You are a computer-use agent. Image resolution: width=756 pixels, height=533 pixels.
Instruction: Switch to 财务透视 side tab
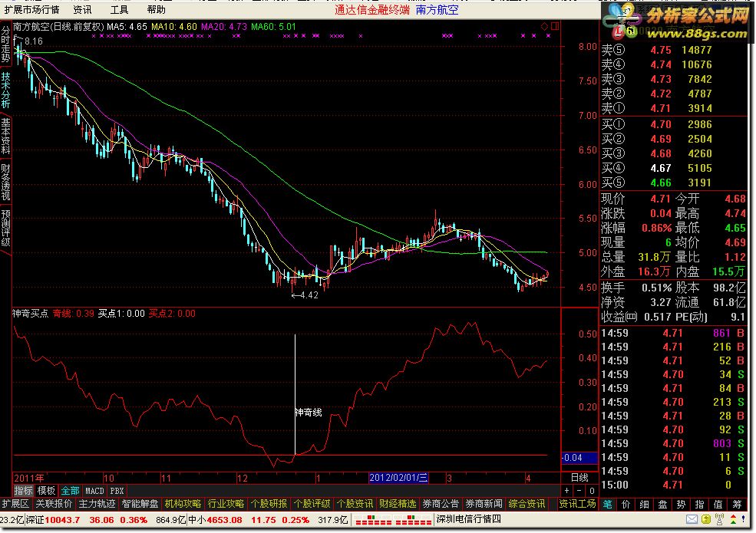(5, 183)
